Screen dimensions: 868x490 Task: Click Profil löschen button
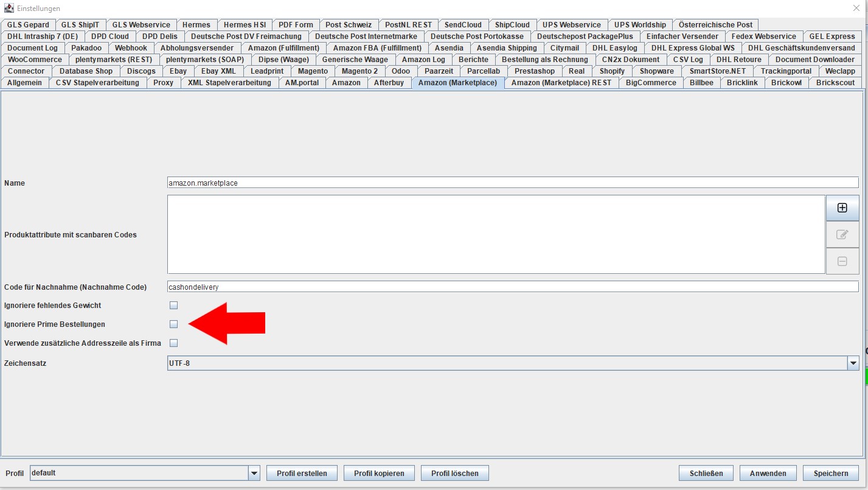[455, 473]
